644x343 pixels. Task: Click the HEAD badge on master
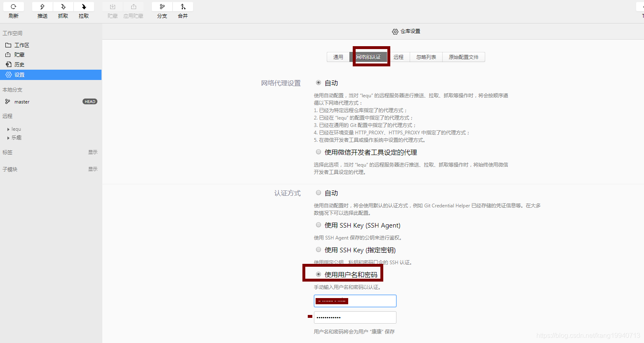click(90, 101)
